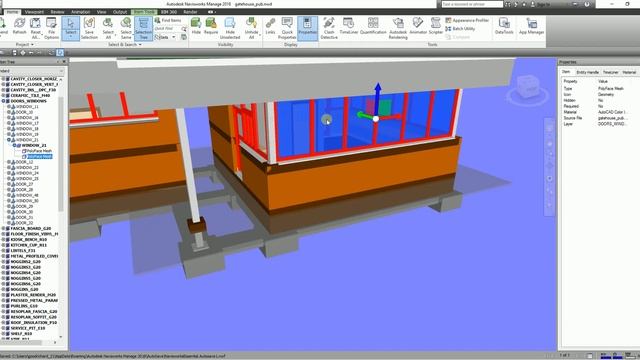Toggle the Quick Properties button
Image resolution: width=640 pixels, height=360 pixels.
pos(287,28)
